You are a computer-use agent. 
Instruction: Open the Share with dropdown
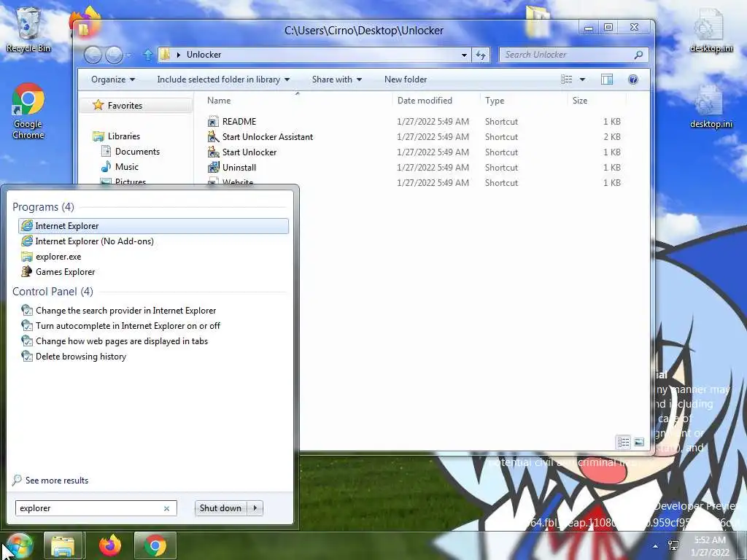337,79
